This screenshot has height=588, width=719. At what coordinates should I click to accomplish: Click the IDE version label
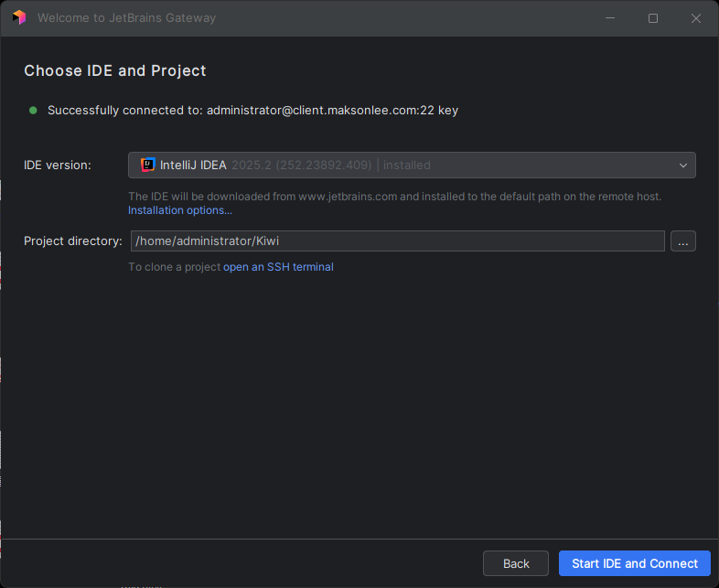58,165
